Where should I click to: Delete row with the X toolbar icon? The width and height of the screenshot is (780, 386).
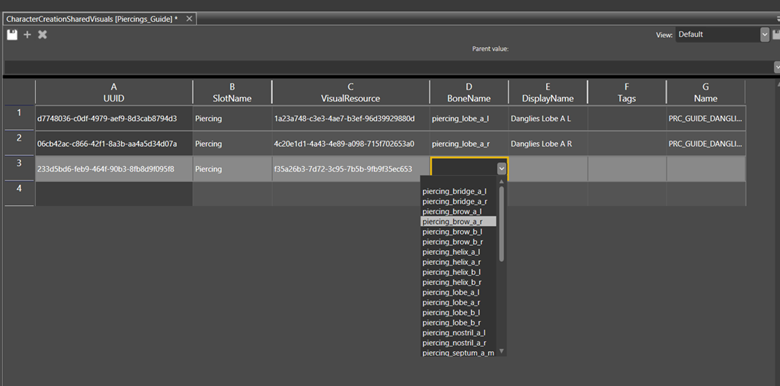coord(42,35)
